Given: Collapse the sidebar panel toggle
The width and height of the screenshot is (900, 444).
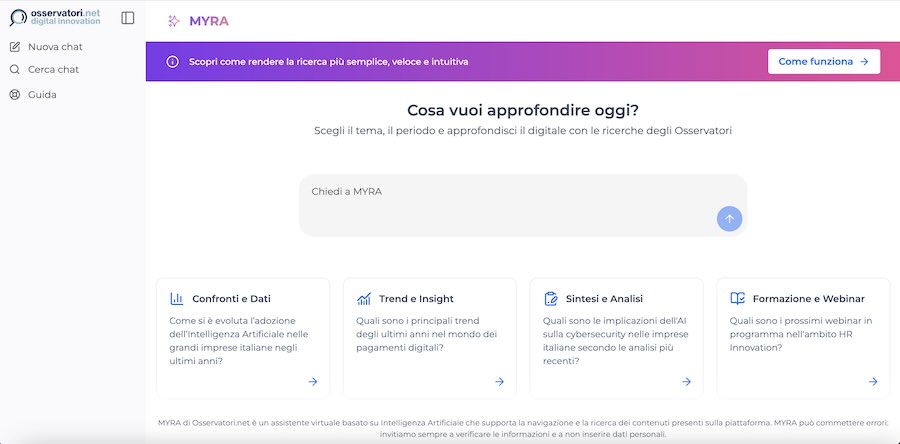Looking at the screenshot, I should (127, 18).
